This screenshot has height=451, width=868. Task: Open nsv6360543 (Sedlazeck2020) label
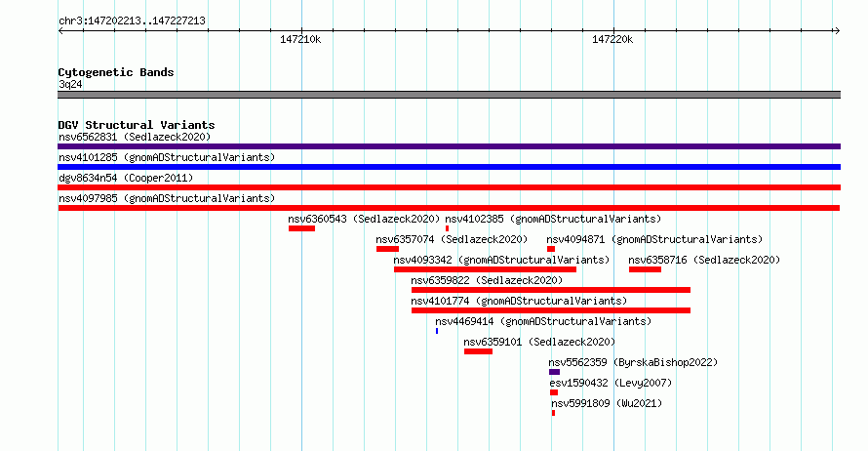pos(364,219)
